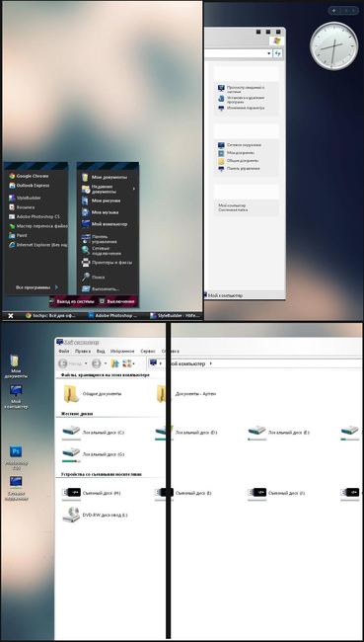Open Internet Explorer start menu entry
This screenshot has width=364, height=642.
38,245
